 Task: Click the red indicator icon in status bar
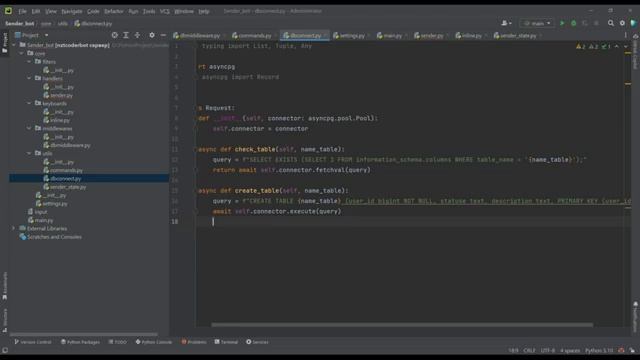pos(621,351)
